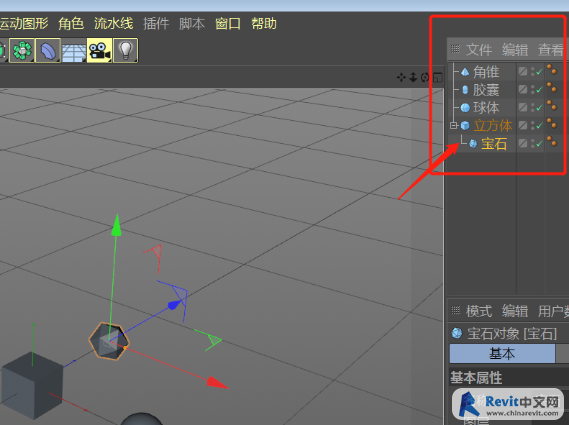Screen dimensions: 569x425
Task: Toggle the layer square for 胶囊
Action: tap(523, 89)
